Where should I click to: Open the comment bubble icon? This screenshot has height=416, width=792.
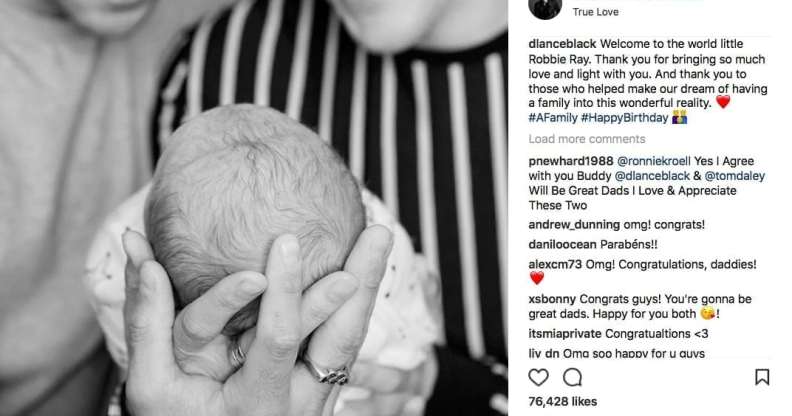tap(572, 377)
